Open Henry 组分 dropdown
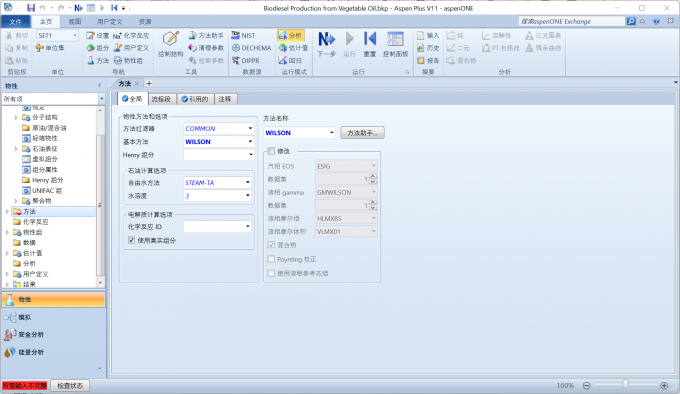 (250, 154)
